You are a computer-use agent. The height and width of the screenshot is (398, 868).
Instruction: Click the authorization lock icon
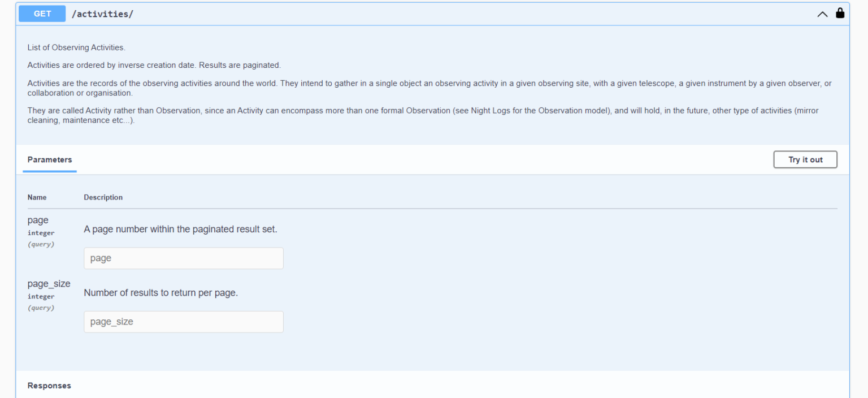[x=840, y=13]
